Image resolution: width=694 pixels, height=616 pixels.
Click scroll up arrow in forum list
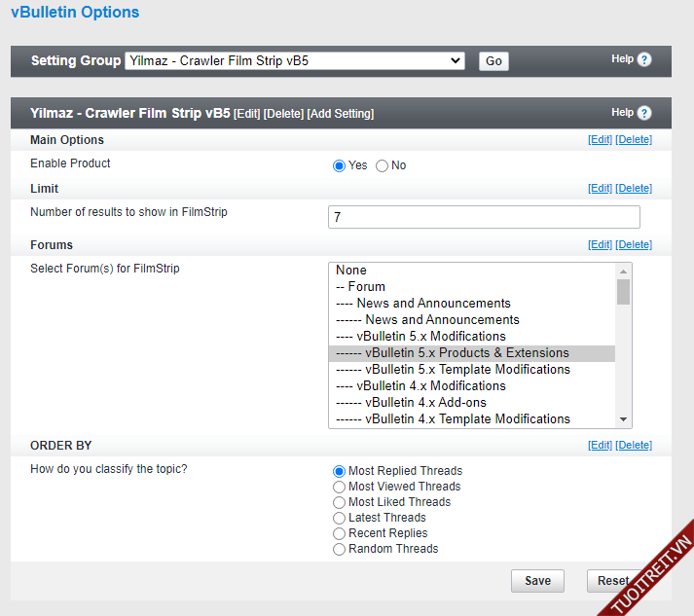coord(623,271)
